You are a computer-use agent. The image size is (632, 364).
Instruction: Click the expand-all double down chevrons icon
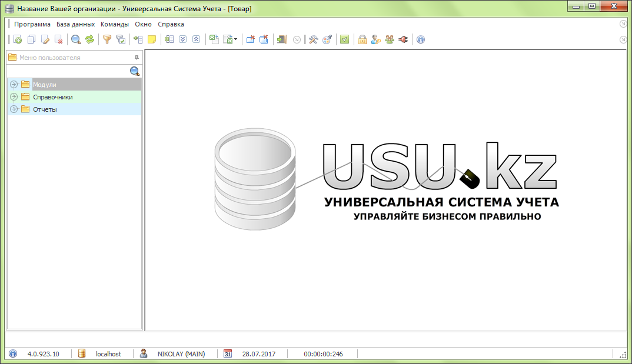[x=182, y=39]
